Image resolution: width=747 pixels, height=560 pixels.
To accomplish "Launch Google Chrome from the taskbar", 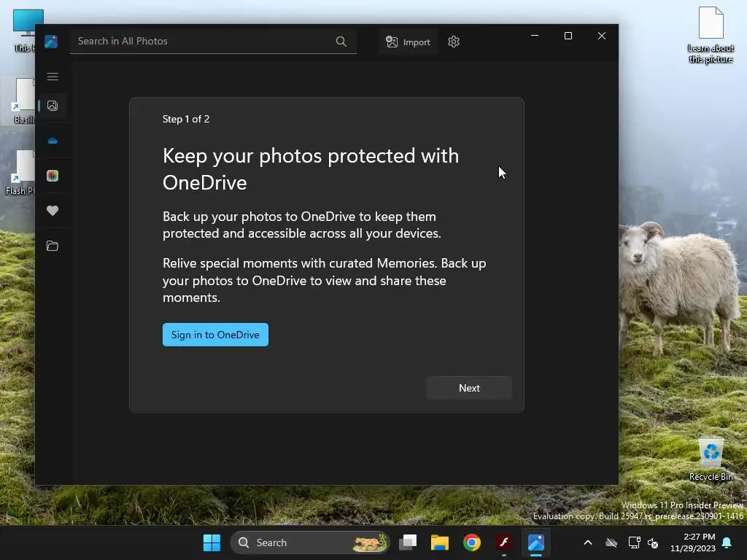I will click(472, 542).
